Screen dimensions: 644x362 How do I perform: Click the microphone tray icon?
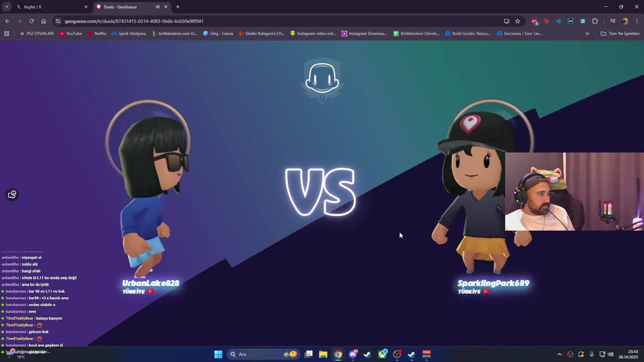592,354
